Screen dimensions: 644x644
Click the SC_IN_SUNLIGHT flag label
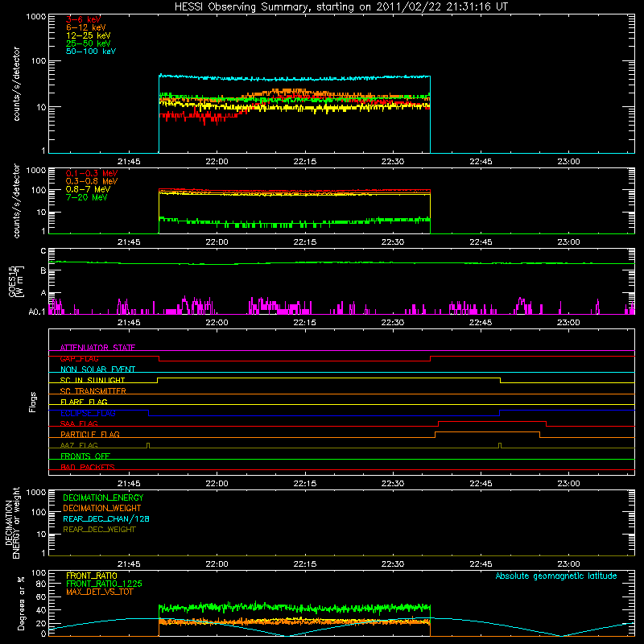point(93,380)
